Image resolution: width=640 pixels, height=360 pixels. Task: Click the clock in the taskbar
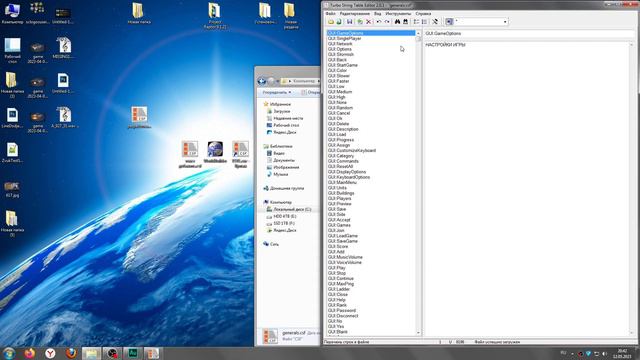click(622, 353)
